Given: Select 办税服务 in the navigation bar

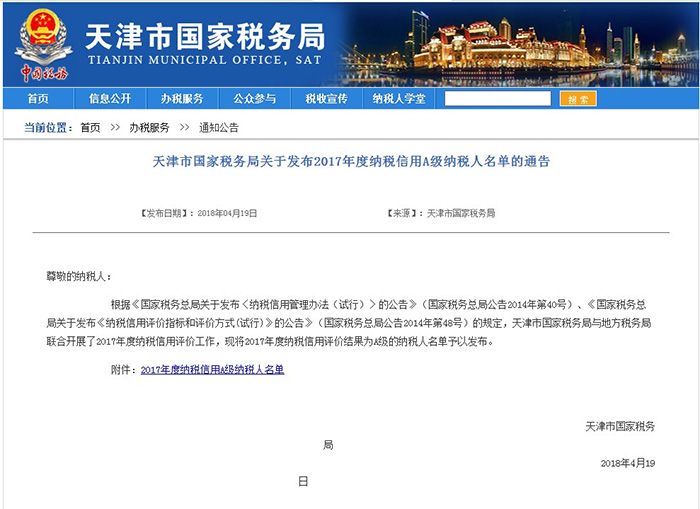Looking at the screenshot, I should click(x=182, y=99).
